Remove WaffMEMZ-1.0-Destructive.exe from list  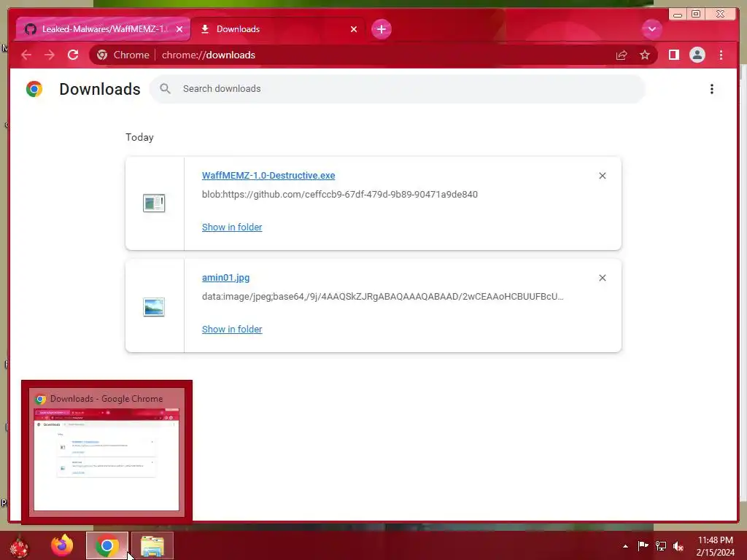pos(602,176)
